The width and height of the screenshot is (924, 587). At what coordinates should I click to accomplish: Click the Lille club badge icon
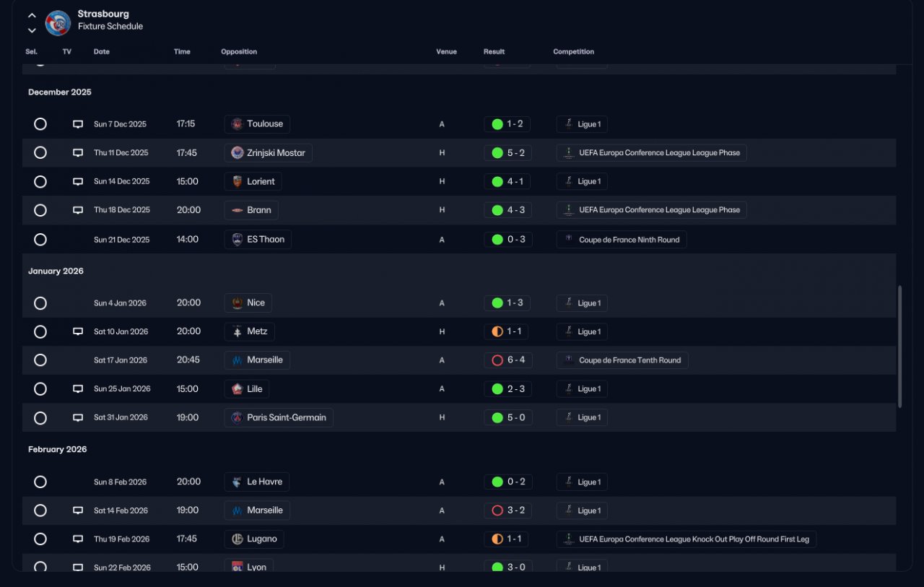pyautogui.click(x=237, y=389)
